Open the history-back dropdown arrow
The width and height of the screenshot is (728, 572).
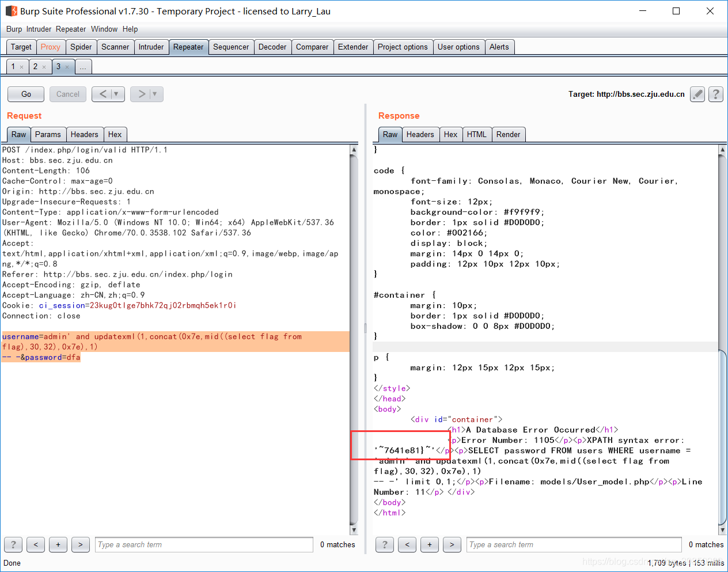(x=116, y=94)
